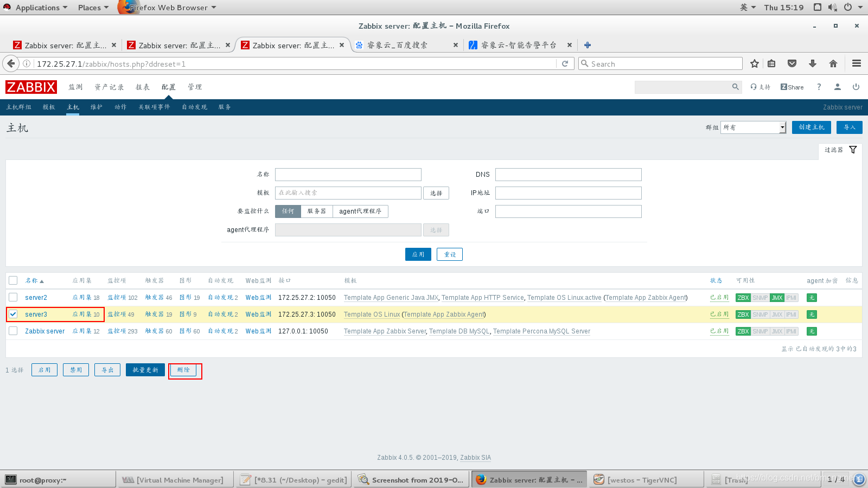868x488 pixels.
Task: Select the 服务器 monitoring option
Action: coord(317,211)
